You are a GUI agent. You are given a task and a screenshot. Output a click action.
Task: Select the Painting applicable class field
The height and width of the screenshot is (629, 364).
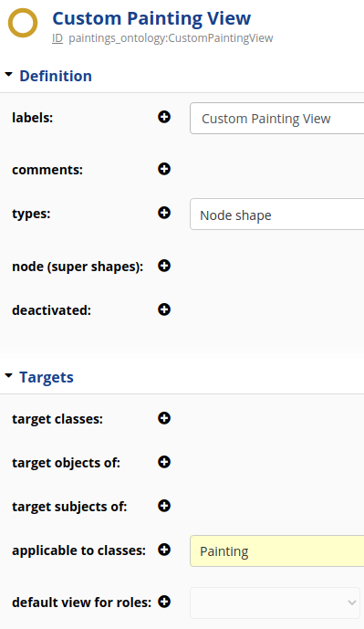coord(277,550)
